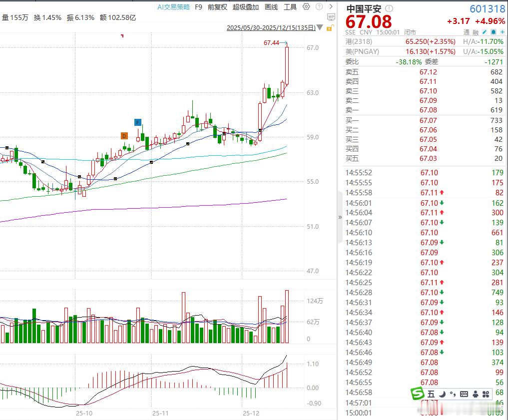Click the 14:56:28 trade row
The image size is (508, 420).
[424, 293]
